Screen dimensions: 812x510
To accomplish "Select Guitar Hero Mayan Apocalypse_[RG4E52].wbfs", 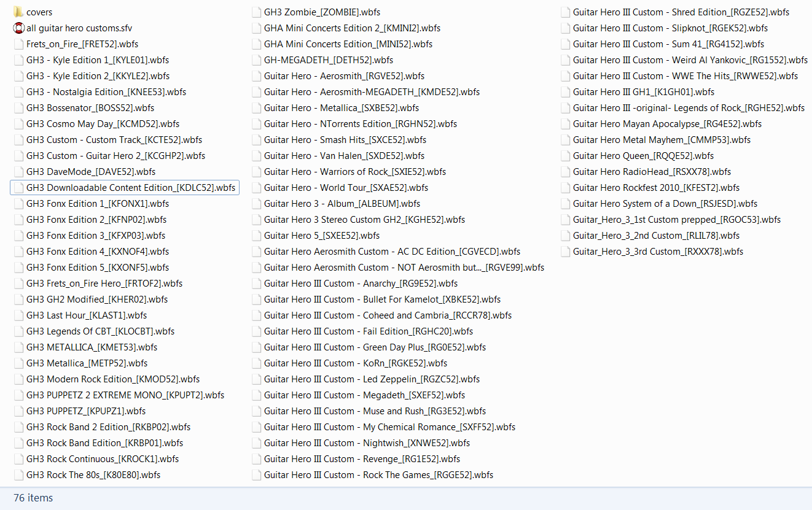I will (667, 124).
